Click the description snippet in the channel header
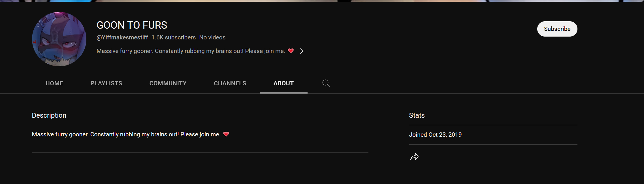The height and width of the screenshot is (184, 644). tap(191, 51)
